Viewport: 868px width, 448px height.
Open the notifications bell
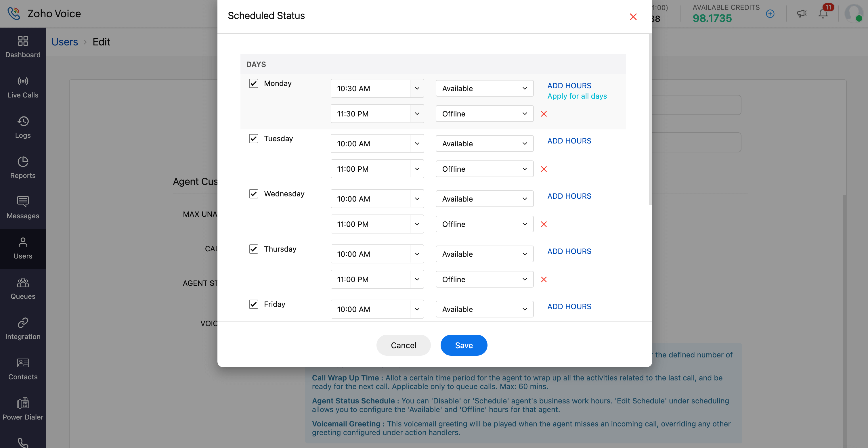coord(823,14)
